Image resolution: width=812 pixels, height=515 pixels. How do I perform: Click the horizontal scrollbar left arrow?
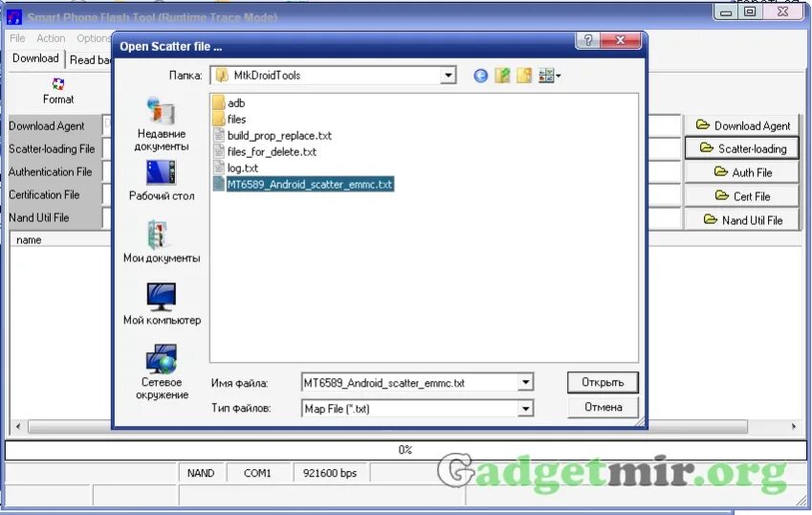pos(18,426)
